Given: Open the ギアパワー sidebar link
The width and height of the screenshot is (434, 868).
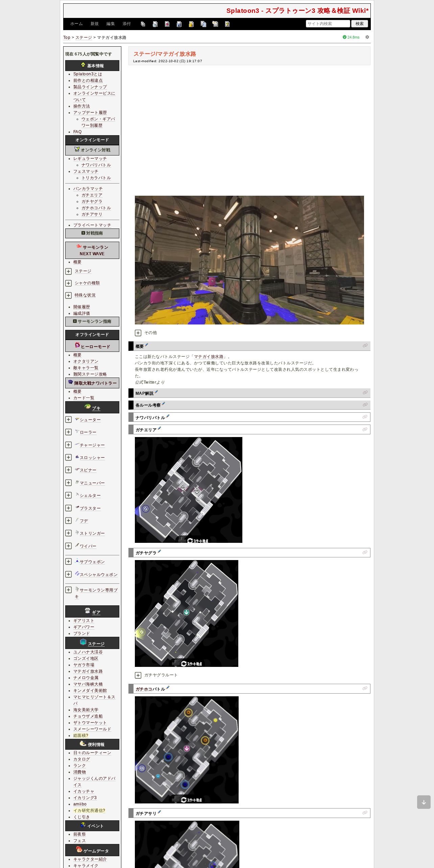Looking at the screenshot, I should (x=84, y=627).
